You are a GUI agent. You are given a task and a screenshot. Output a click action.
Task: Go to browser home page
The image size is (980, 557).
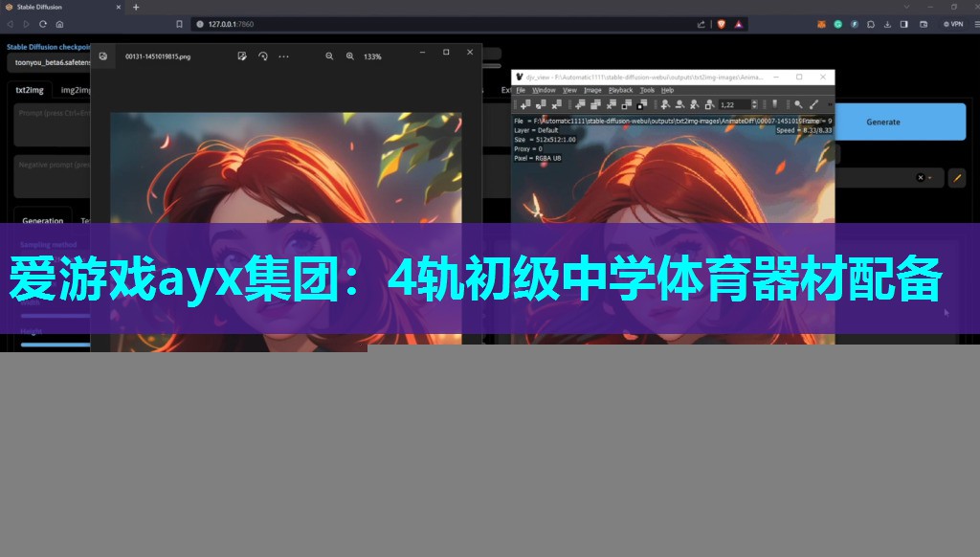point(59,24)
